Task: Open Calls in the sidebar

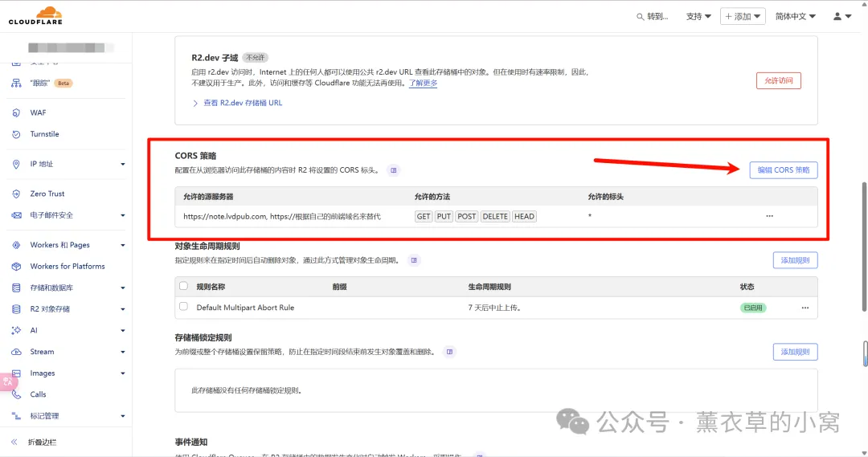Action: tap(39, 394)
